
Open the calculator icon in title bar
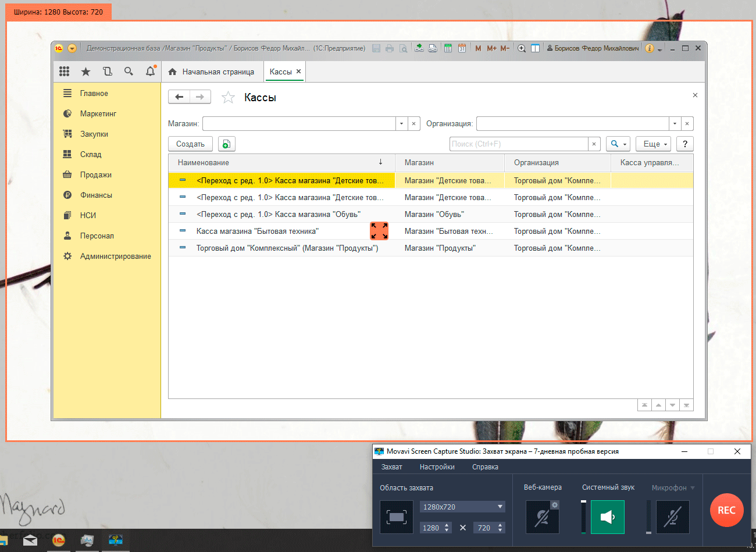[x=448, y=48]
